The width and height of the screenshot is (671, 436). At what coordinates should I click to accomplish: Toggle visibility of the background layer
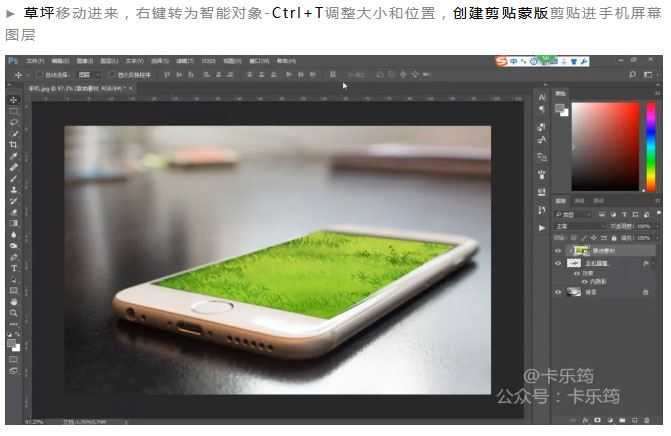[x=558, y=292]
